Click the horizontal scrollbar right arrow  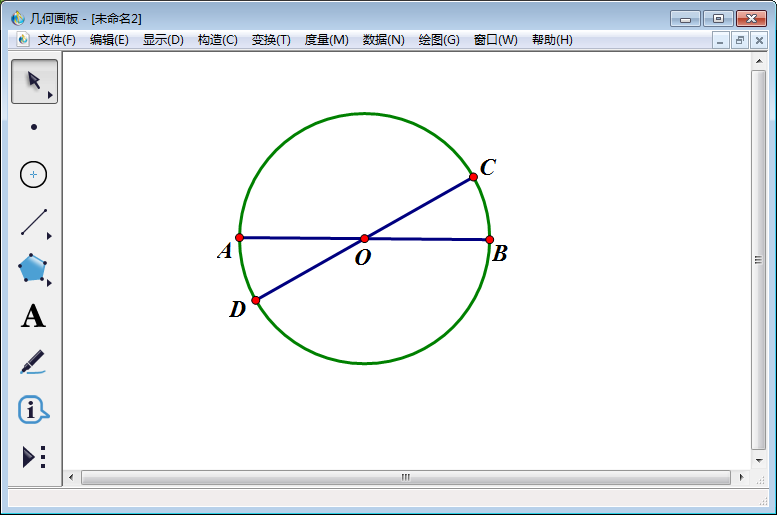(742, 477)
